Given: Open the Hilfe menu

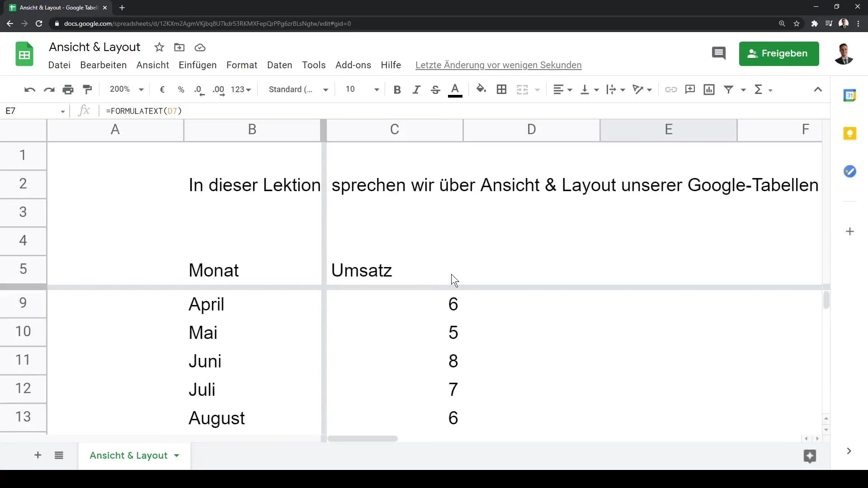Looking at the screenshot, I should tap(391, 65).
